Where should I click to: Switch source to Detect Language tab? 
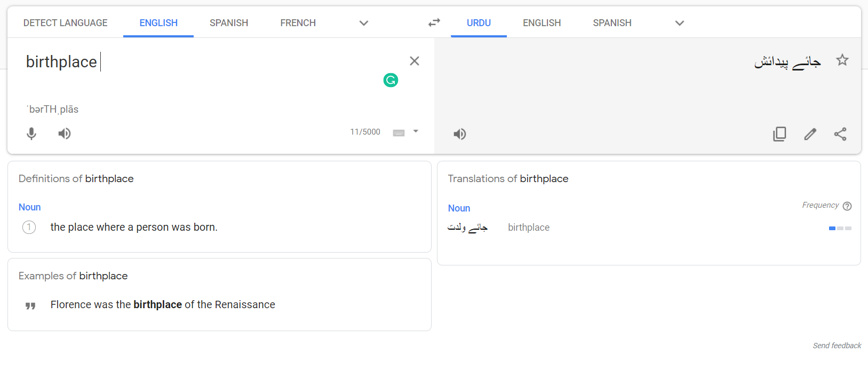(x=65, y=23)
